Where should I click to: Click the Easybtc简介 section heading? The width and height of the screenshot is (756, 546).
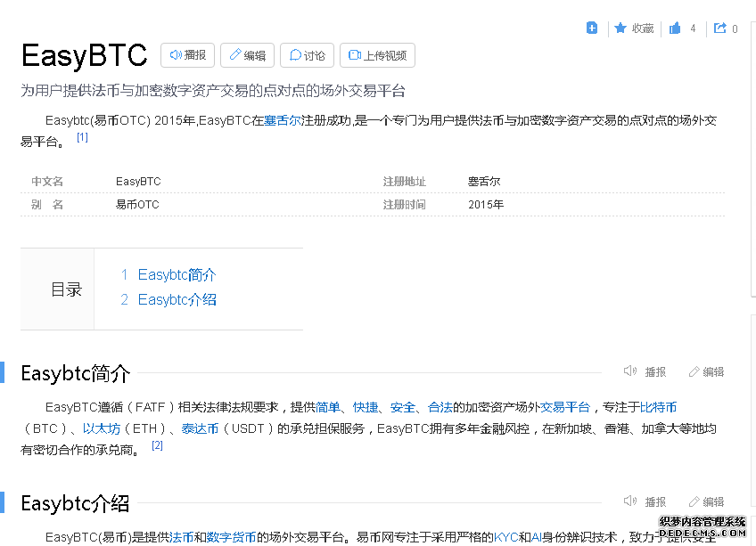[76, 373]
